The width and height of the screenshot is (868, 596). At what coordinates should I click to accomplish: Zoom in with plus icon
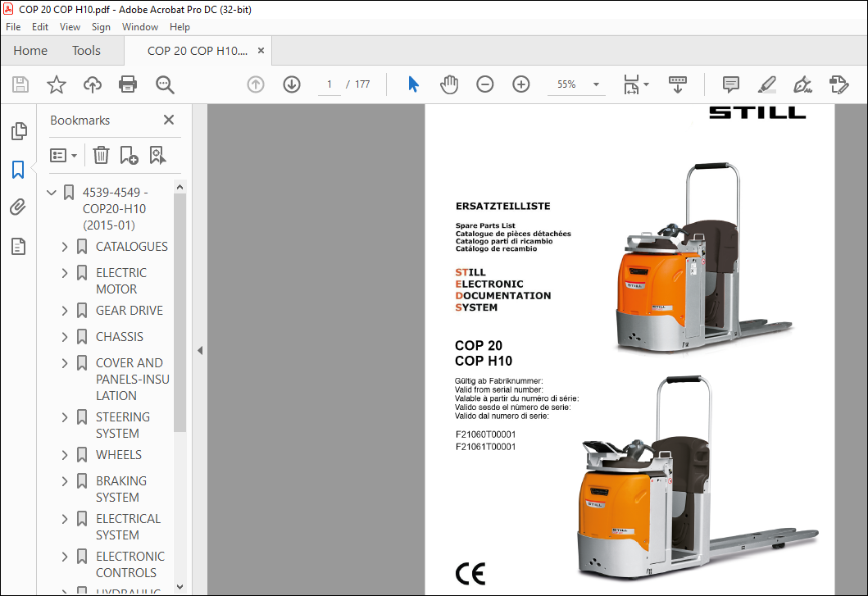(x=521, y=84)
